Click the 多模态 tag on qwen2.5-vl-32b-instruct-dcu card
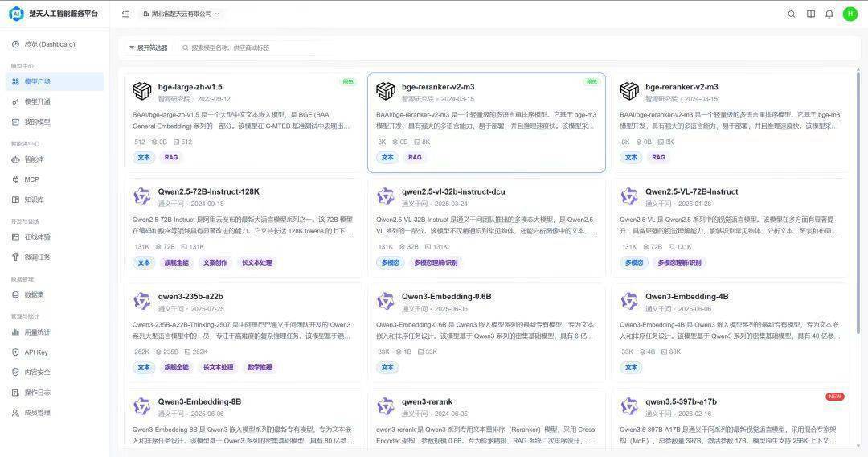This screenshot has width=868, height=457. coord(390,262)
